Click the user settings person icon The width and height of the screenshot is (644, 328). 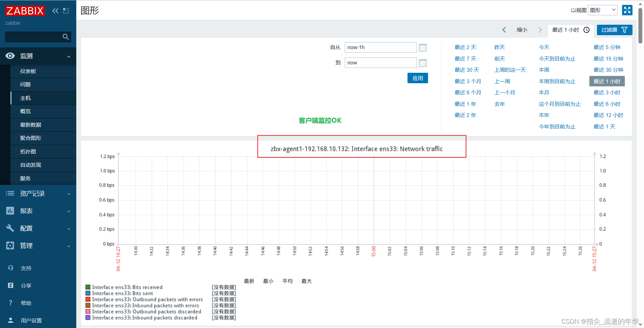(x=10, y=320)
